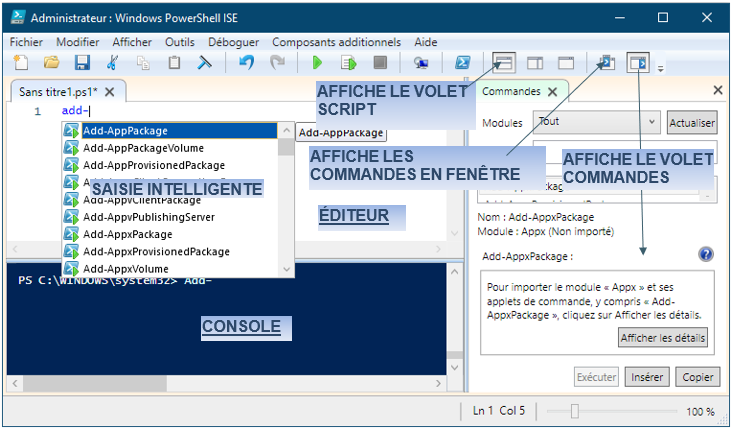Open the Aide menu
735x429 pixels.
point(426,42)
